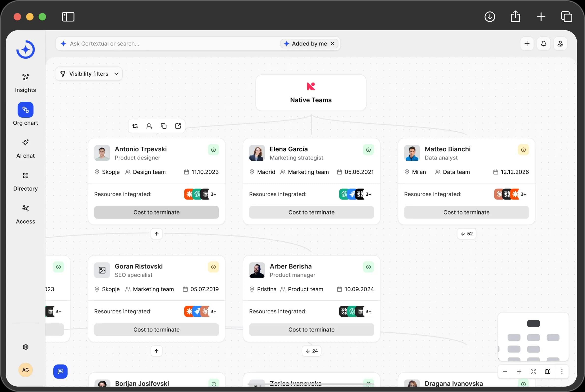Go to the Directory page
This screenshot has width=585, height=392.
click(x=26, y=182)
